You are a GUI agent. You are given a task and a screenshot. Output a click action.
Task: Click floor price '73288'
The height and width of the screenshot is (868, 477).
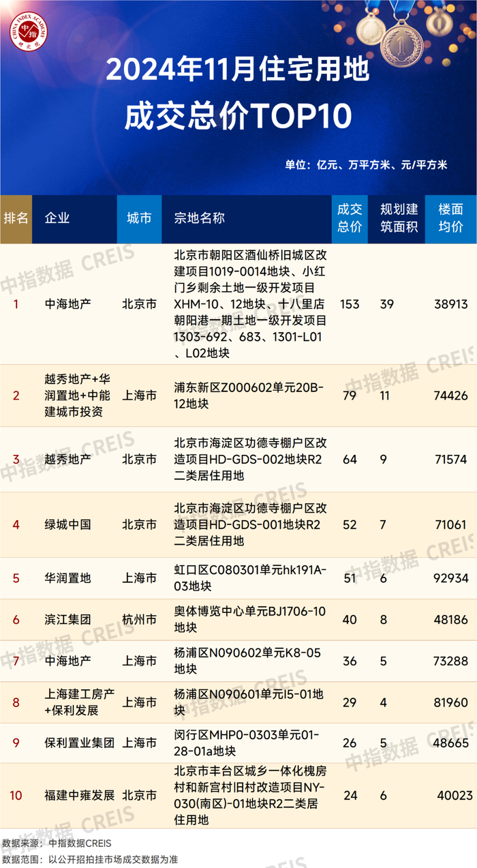(450, 661)
